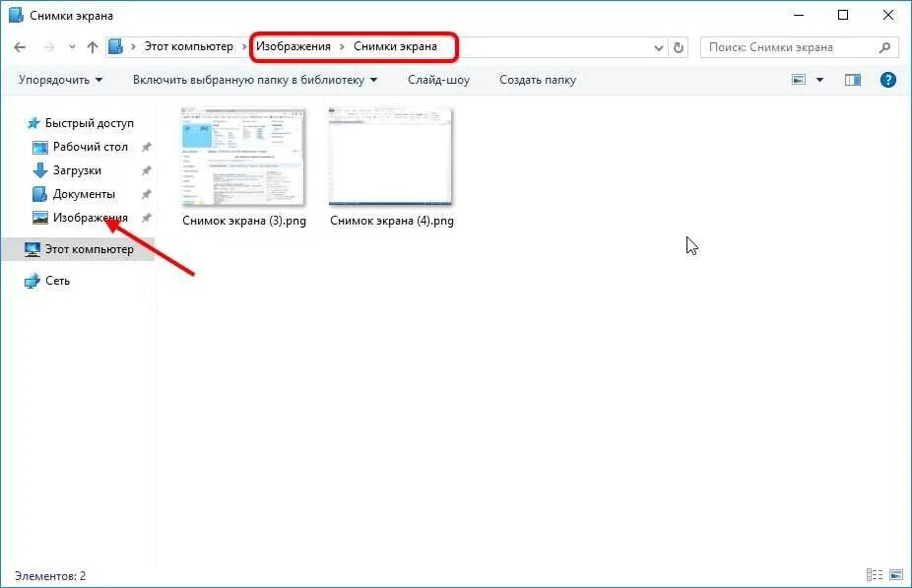Change the view with the view icon

[799, 80]
